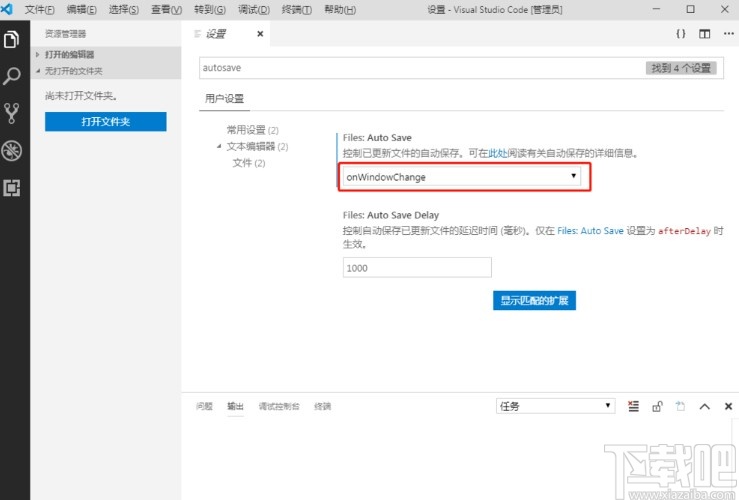Open the editor more actions ellipsis

729,33
